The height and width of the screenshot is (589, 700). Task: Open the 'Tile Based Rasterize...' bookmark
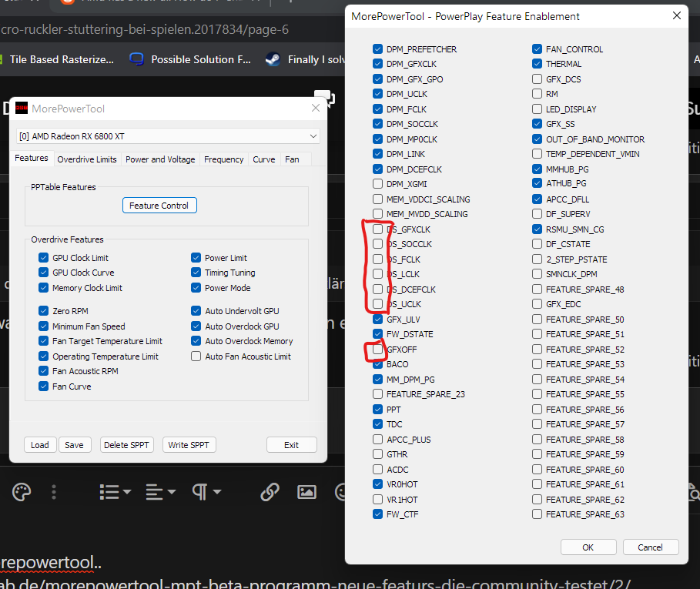(x=57, y=59)
